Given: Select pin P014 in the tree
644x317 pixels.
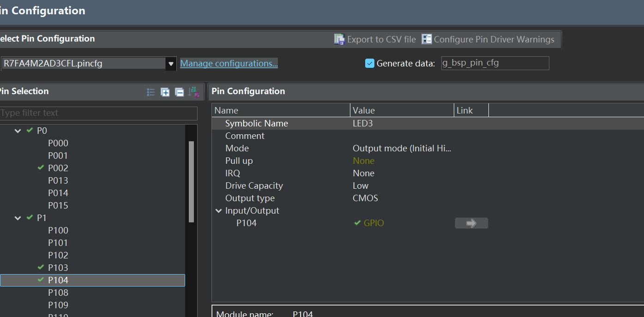Looking at the screenshot, I should tap(58, 193).
